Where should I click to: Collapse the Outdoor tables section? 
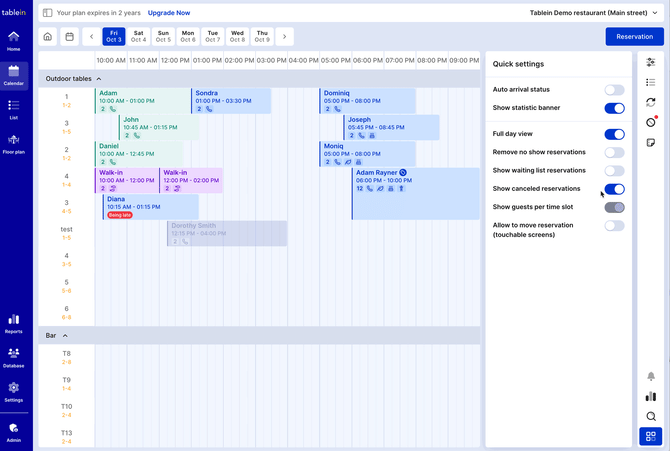(x=99, y=78)
